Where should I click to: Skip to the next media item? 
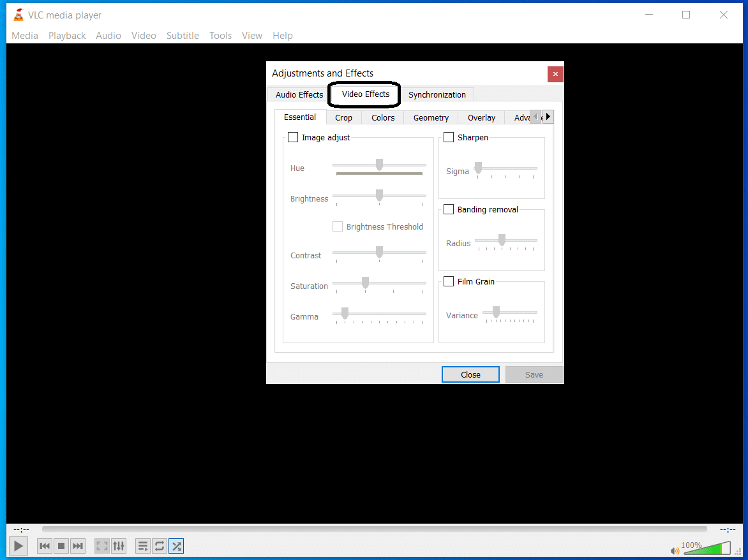tap(78, 546)
